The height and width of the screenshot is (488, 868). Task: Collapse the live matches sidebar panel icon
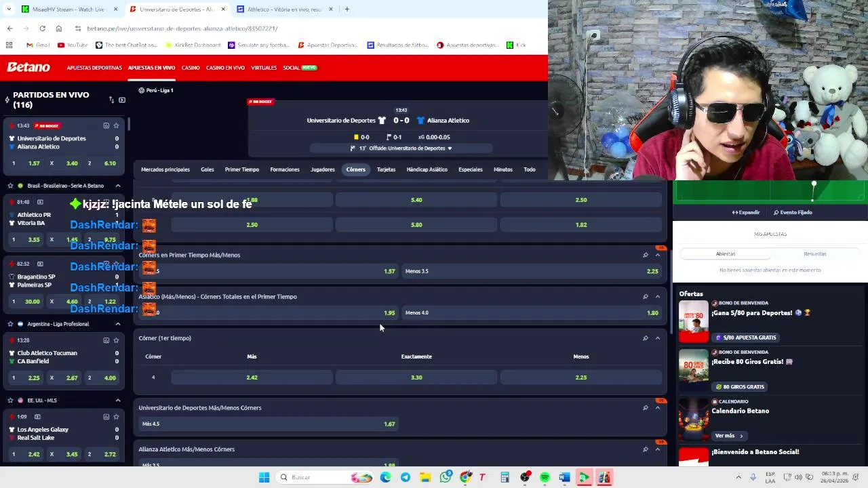click(x=122, y=100)
